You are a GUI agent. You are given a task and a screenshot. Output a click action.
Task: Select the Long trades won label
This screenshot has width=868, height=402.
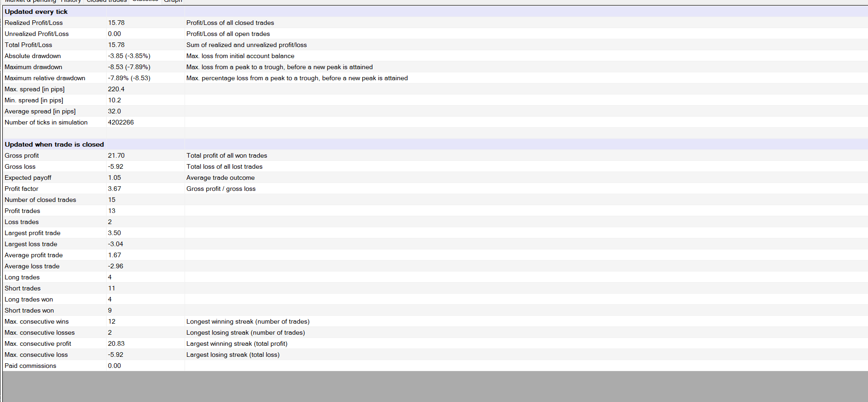(29, 299)
